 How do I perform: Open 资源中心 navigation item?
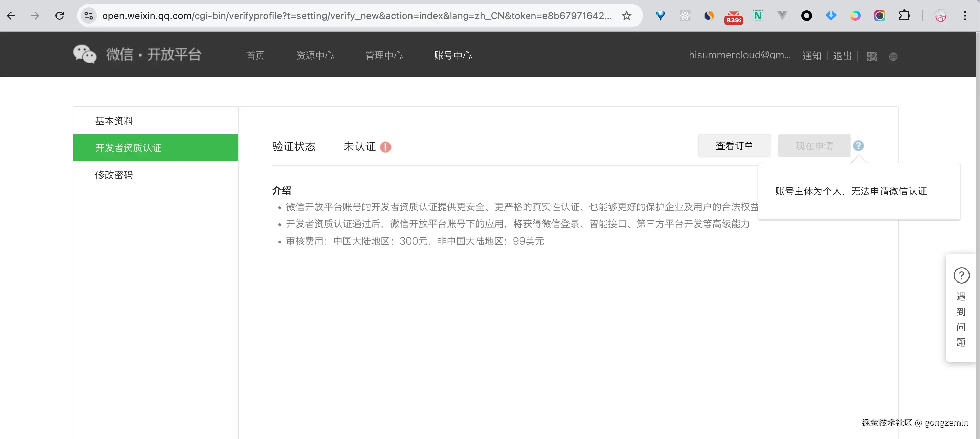point(315,56)
